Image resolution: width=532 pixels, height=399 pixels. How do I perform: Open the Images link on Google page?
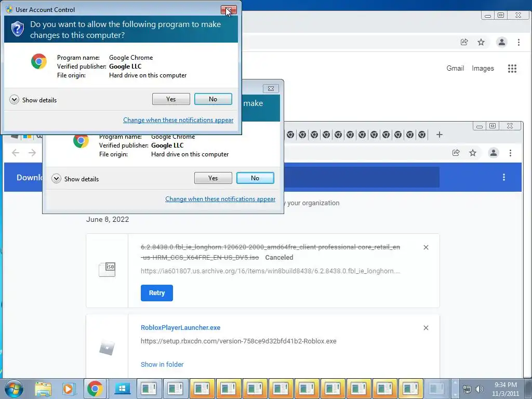point(483,68)
